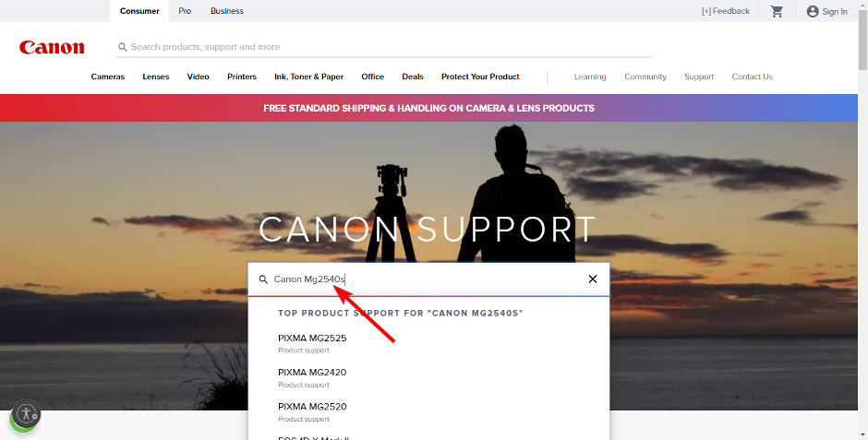The height and width of the screenshot is (440, 868).
Task: Open the Ink, Toner & Paper menu
Action: coord(309,77)
